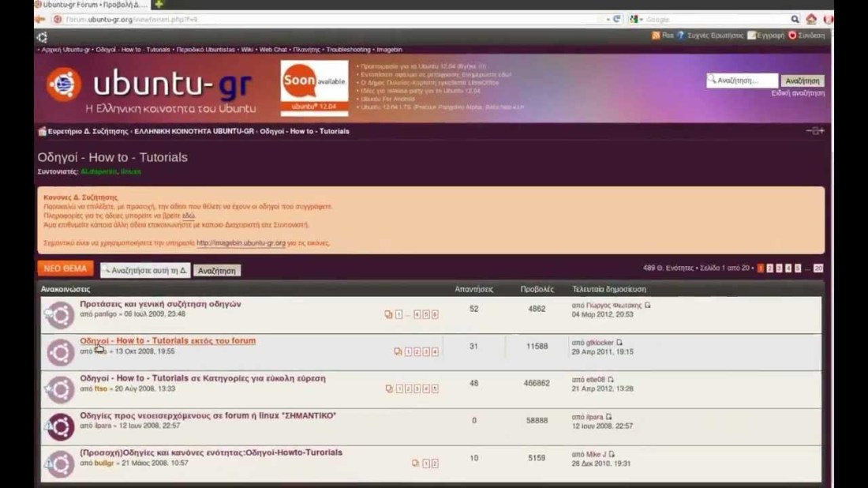
Task: Click the reload page icon in address bar
Action: [616, 19]
